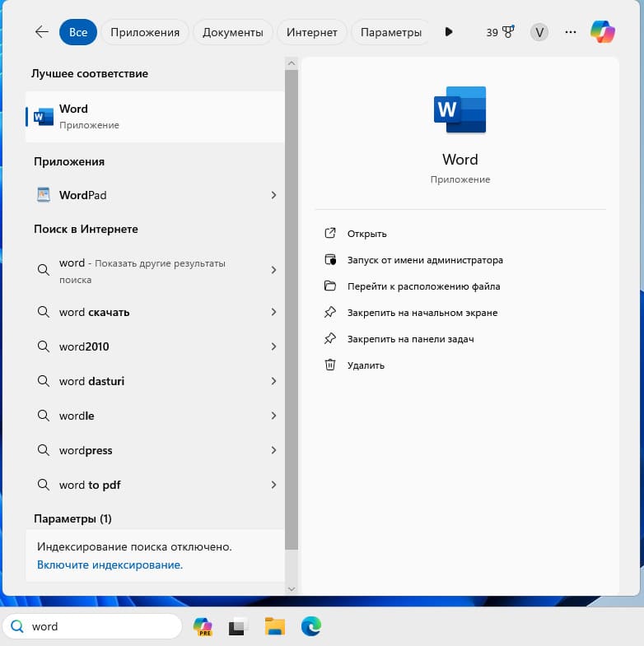This screenshot has height=646, width=644.
Task: Click the folder icon for file location
Action: pyautogui.click(x=330, y=286)
